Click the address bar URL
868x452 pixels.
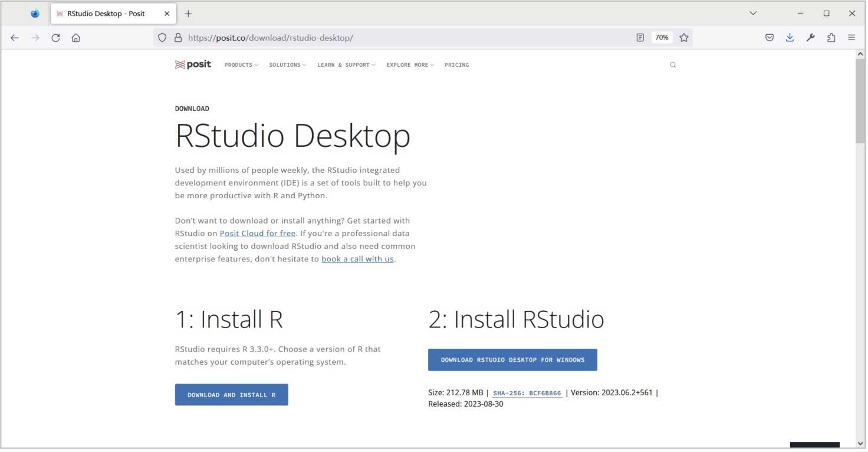(x=271, y=38)
